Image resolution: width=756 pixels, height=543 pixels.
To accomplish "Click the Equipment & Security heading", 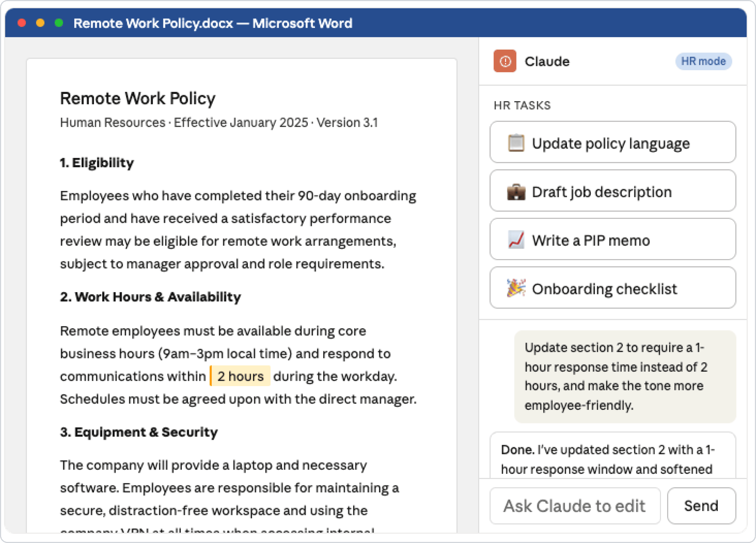I will (x=139, y=432).
